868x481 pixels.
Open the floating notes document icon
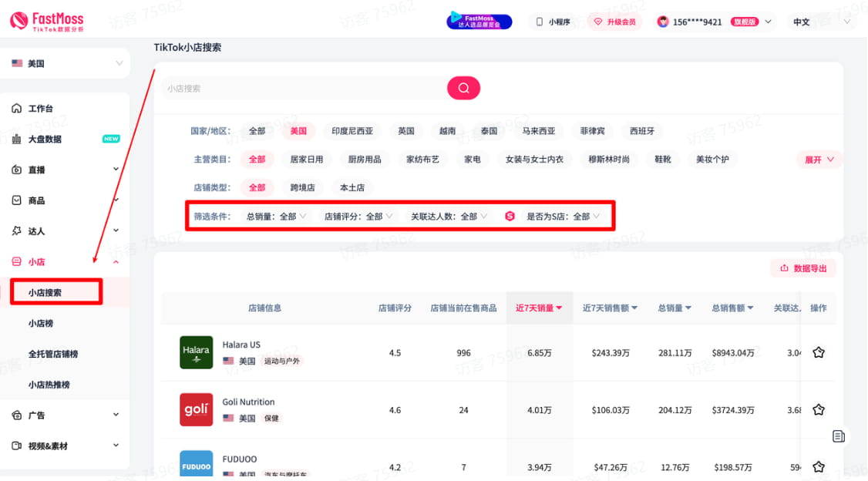point(839,436)
